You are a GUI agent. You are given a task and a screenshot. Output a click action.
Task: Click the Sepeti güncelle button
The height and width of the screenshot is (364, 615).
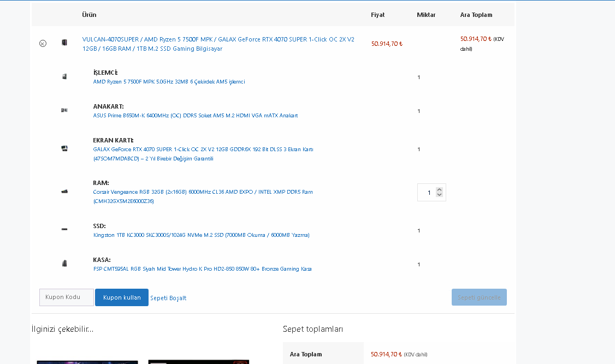pos(479,297)
